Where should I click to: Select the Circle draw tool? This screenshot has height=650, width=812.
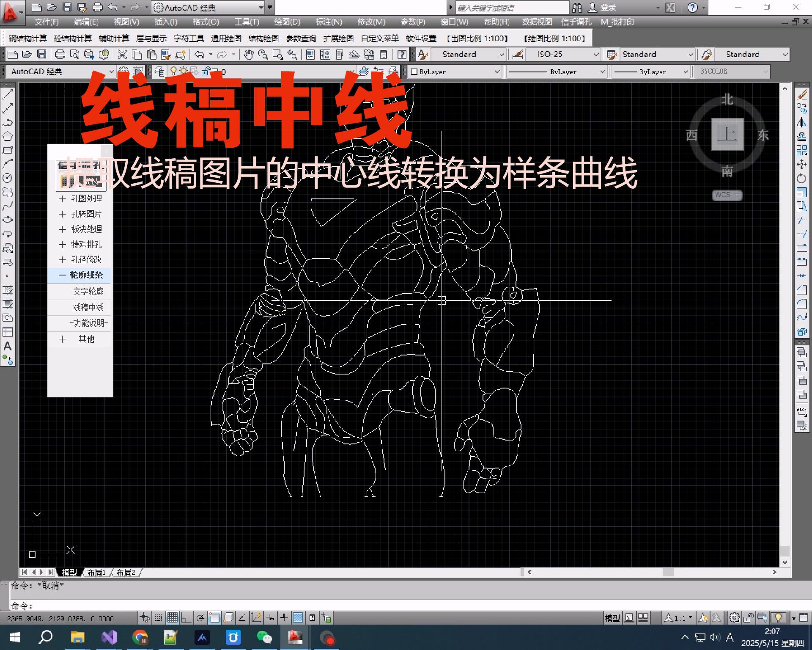click(8, 178)
